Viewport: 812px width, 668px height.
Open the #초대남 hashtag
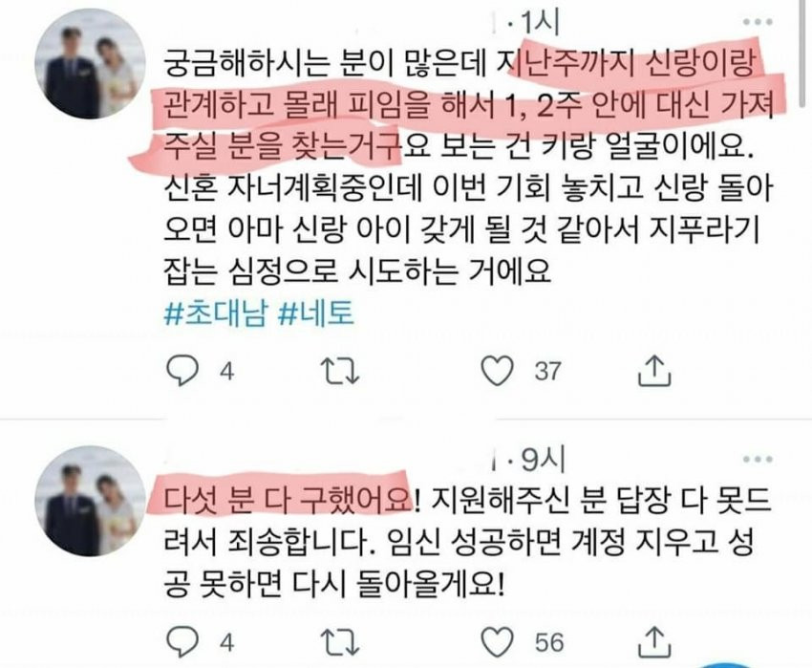click(x=216, y=313)
